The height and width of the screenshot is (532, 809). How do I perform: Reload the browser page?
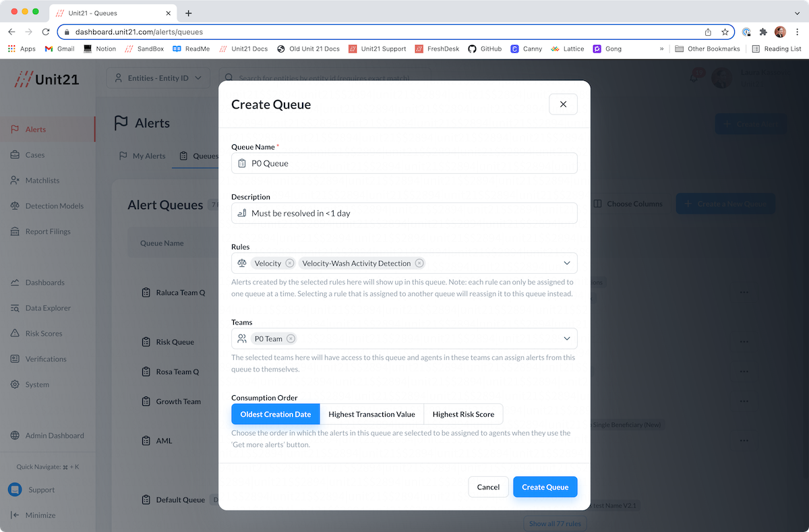[x=46, y=32]
